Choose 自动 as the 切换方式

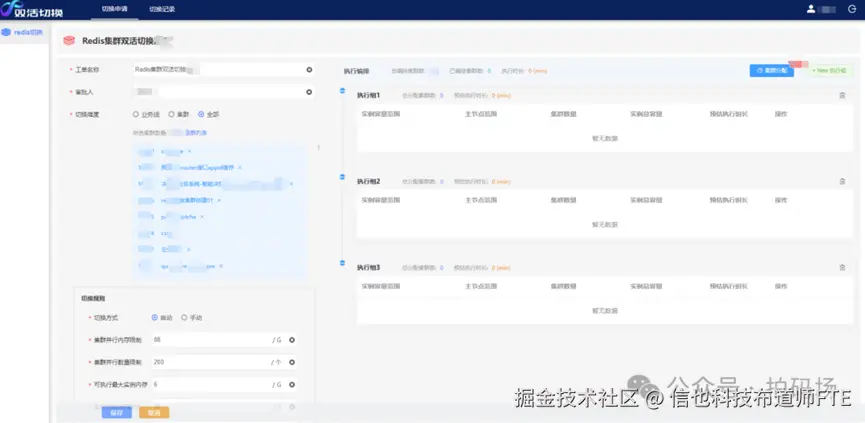162,318
